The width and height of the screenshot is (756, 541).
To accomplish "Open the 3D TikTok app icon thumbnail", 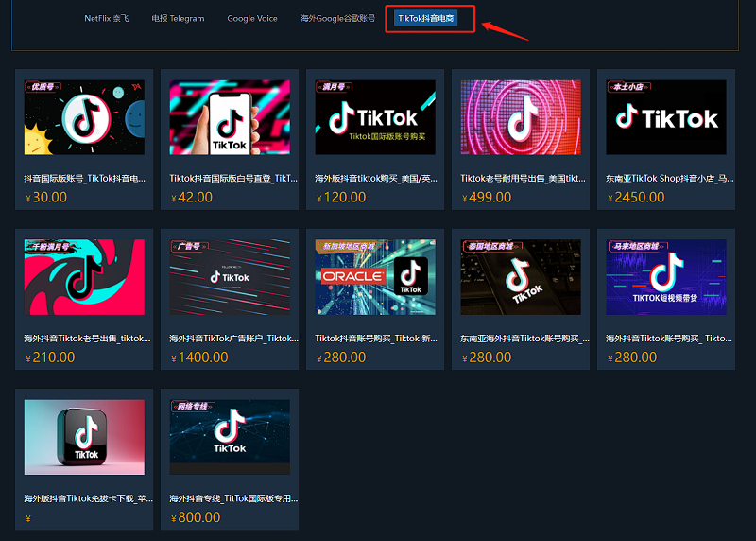I will click(x=84, y=437).
